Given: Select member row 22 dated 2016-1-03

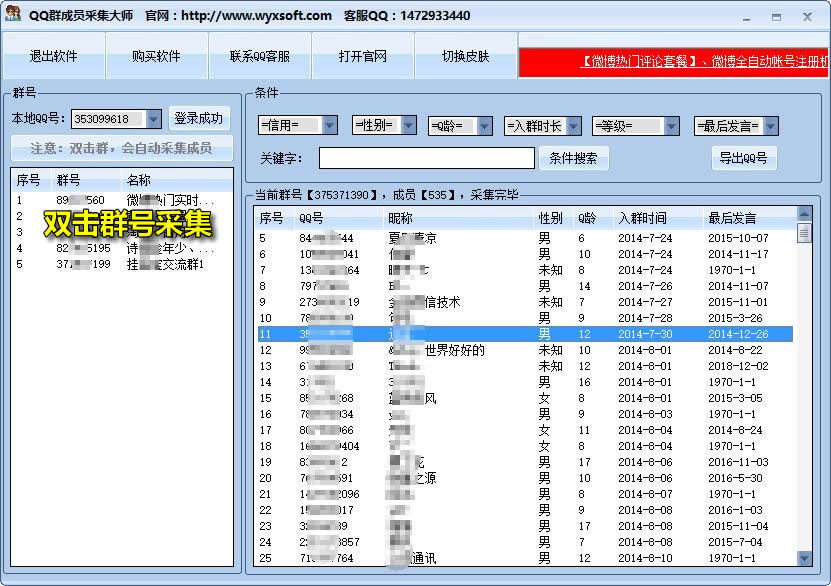Looking at the screenshot, I should 525,510.
